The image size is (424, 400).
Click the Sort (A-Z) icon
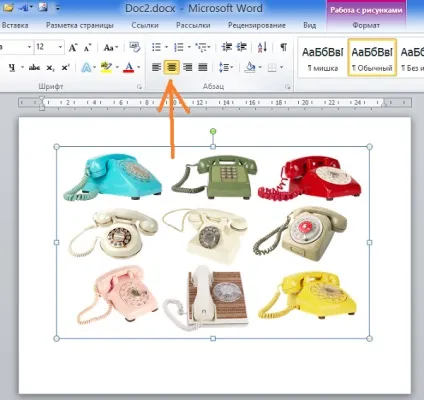(x=262, y=47)
